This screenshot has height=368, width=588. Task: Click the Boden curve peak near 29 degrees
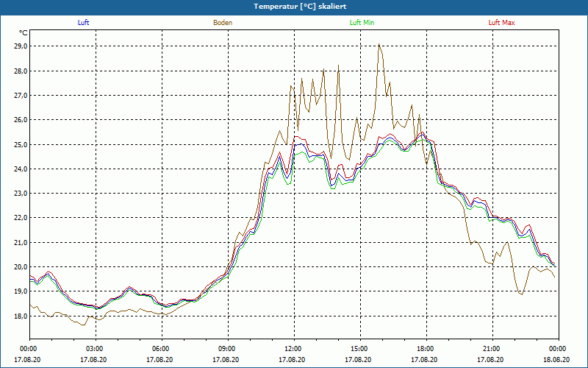pos(379,44)
